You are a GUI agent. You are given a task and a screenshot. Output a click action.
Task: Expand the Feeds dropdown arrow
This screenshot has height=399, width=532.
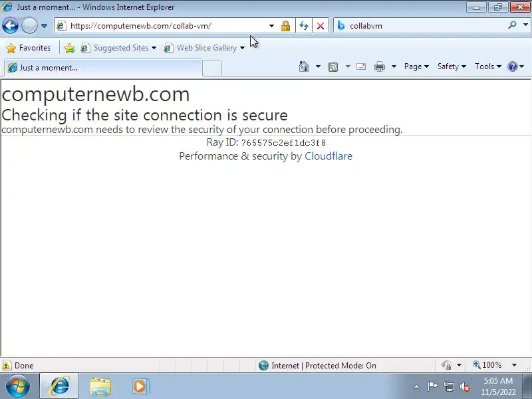point(348,66)
